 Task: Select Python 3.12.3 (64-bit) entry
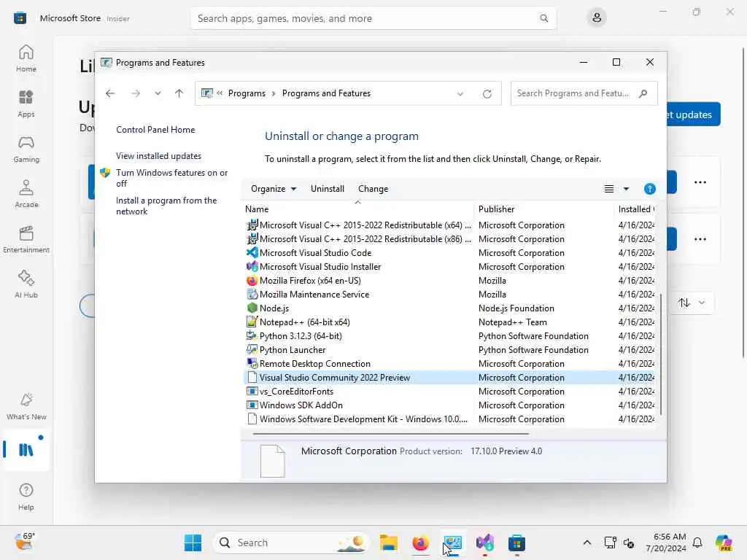pos(449,335)
